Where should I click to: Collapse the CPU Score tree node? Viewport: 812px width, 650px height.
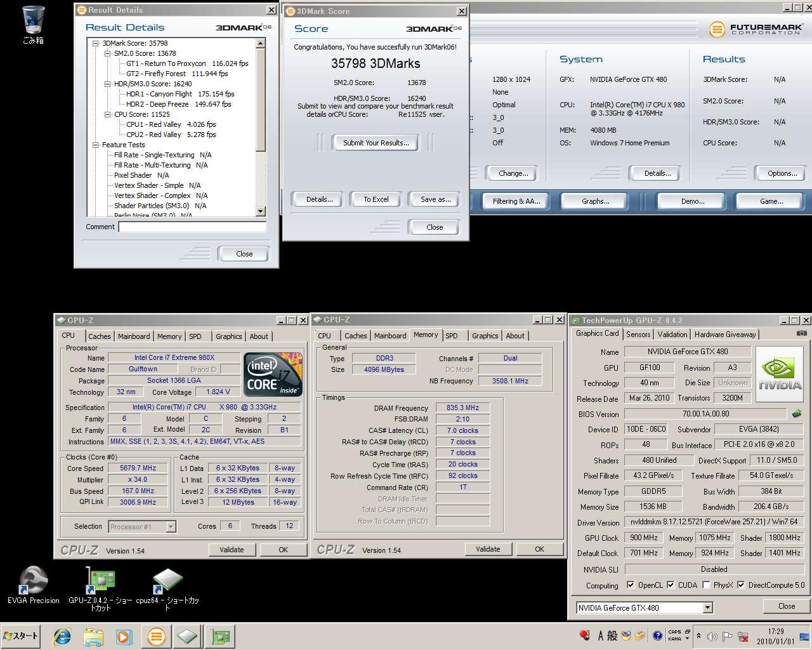point(107,114)
